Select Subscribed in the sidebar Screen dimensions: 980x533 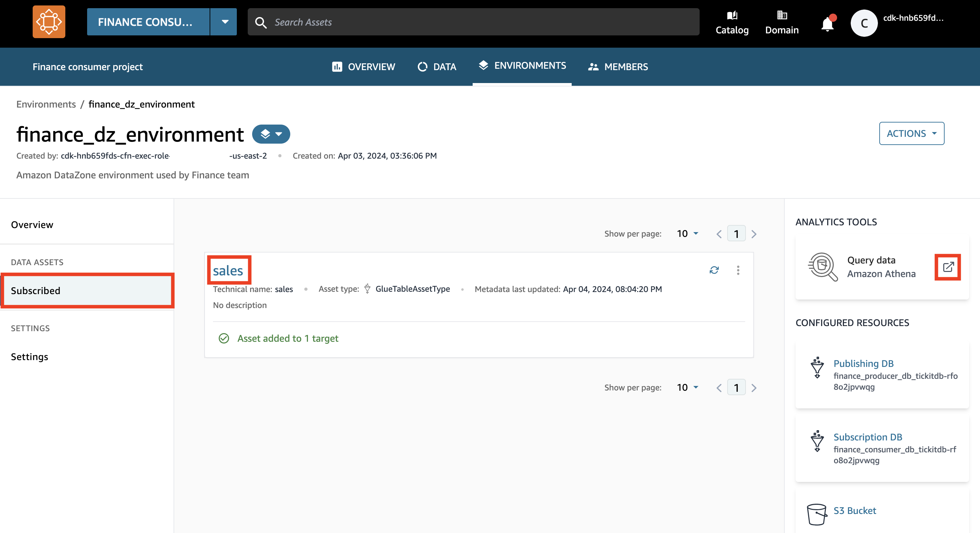coord(87,291)
